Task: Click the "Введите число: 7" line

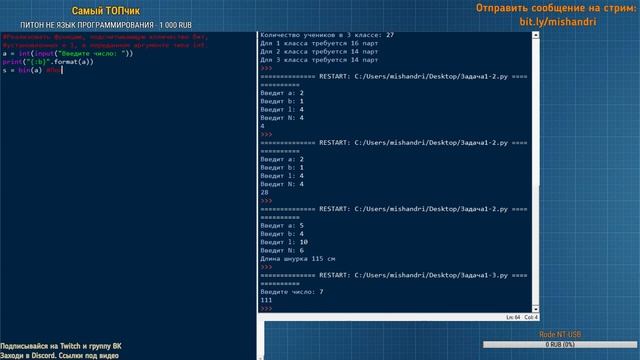Action: tap(292, 292)
